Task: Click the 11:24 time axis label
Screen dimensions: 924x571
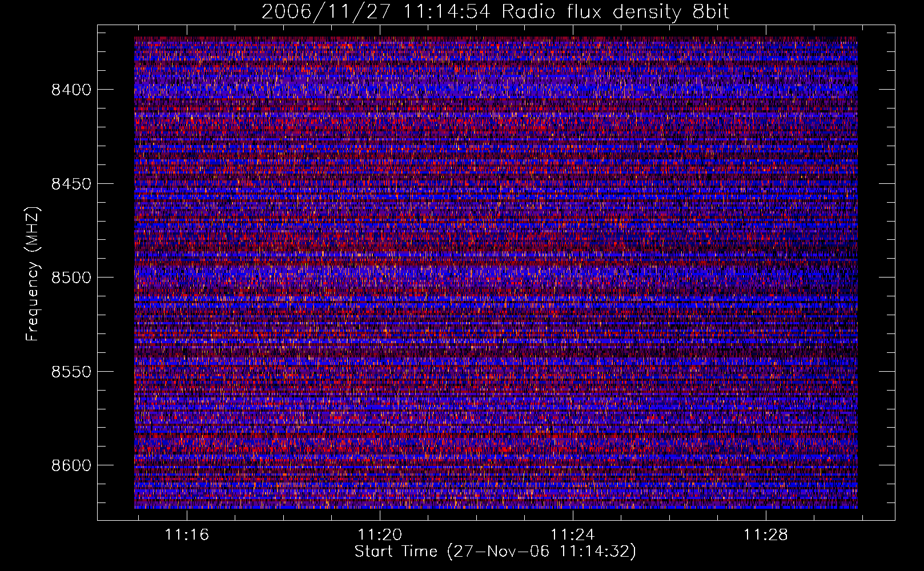Action: click(572, 535)
